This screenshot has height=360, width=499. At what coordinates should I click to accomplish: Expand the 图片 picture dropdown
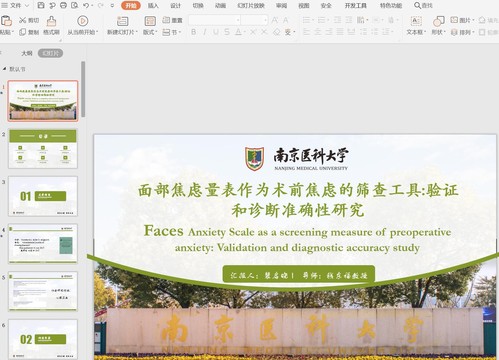462,20
